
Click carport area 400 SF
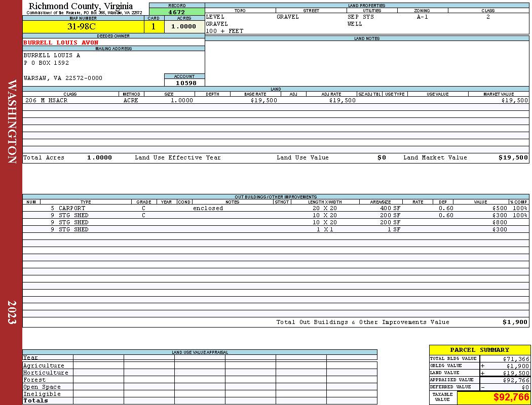click(x=390, y=208)
